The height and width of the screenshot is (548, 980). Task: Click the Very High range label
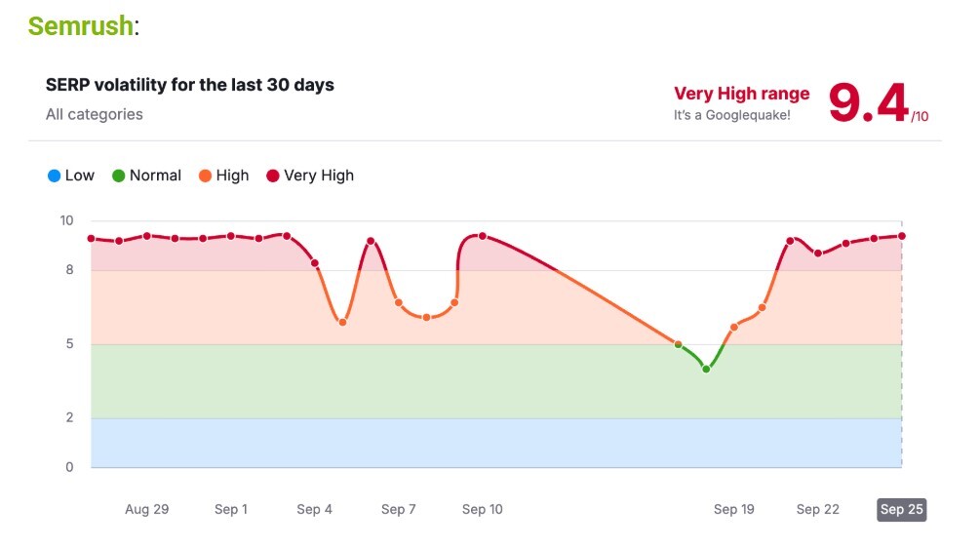click(741, 94)
